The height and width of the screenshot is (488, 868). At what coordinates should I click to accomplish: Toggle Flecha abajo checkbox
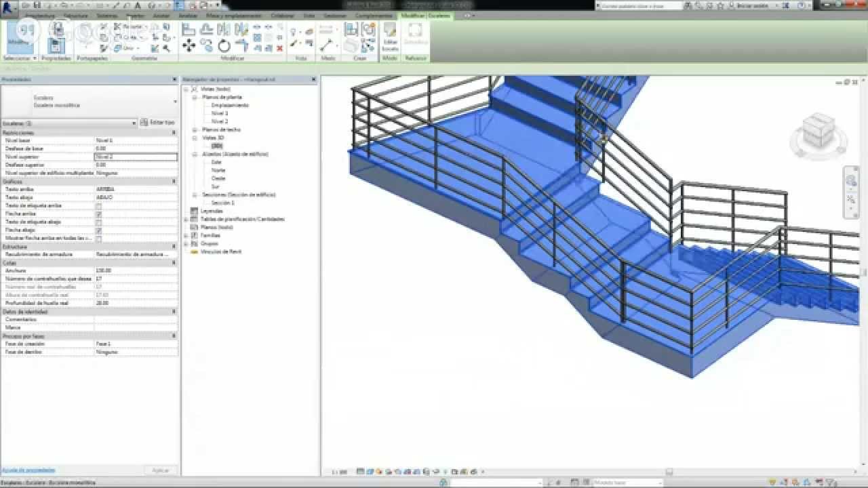[98, 230]
